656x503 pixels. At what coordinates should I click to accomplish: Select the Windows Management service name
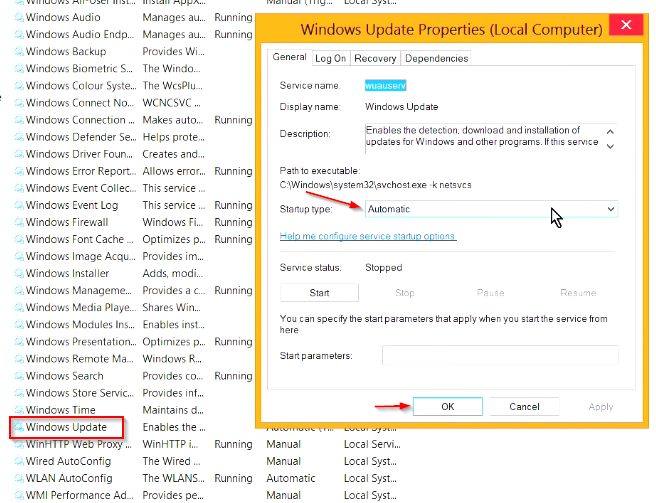[79, 291]
